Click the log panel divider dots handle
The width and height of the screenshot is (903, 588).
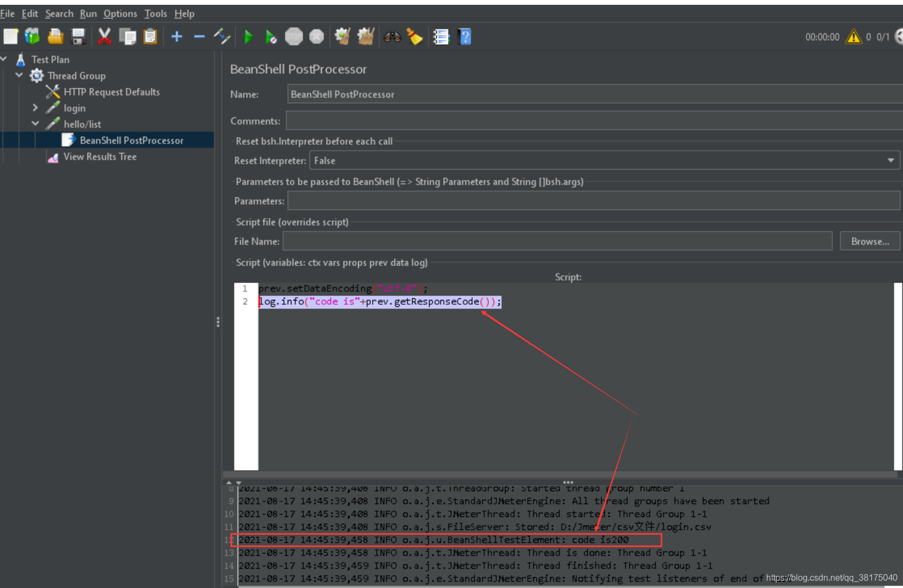(568, 482)
